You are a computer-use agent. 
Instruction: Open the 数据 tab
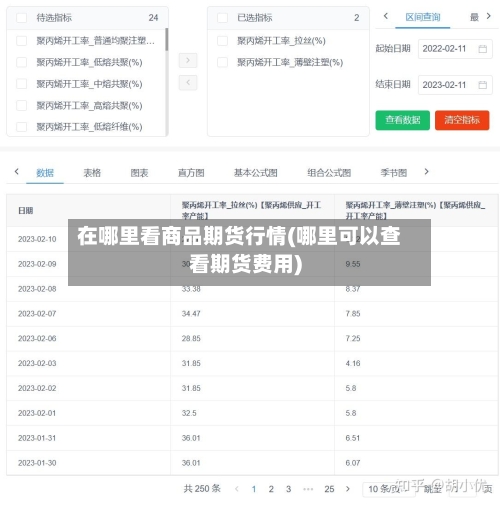click(45, 173)
